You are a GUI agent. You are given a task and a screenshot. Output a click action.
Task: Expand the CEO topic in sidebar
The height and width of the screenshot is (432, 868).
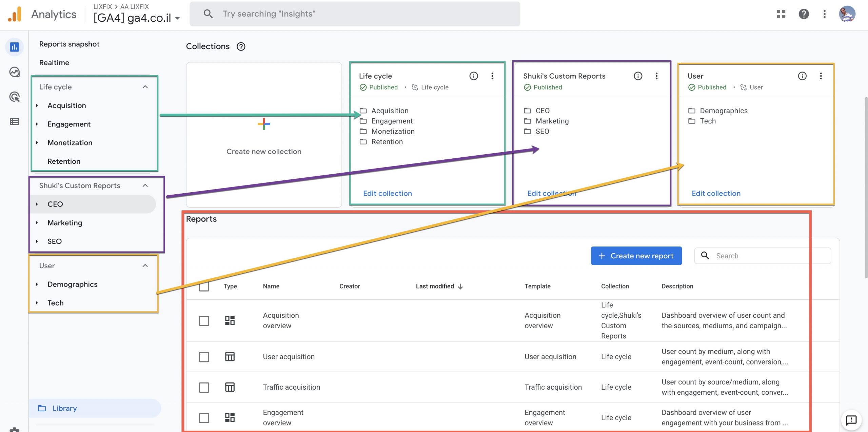(37, 204)
